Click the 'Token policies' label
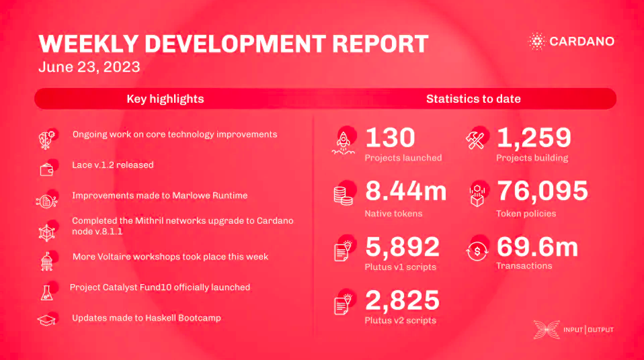Screen dimensions: 644x360 tap(526, 214)
